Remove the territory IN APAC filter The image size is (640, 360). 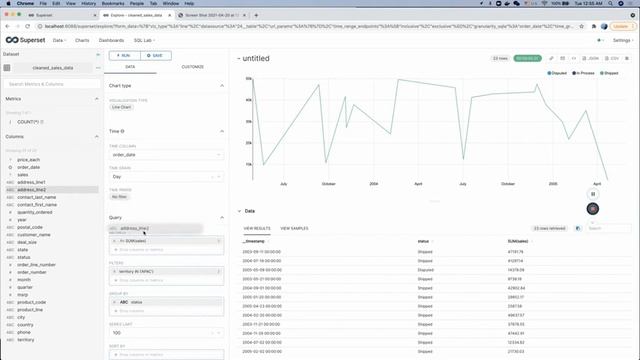click(x=114, y=271)
